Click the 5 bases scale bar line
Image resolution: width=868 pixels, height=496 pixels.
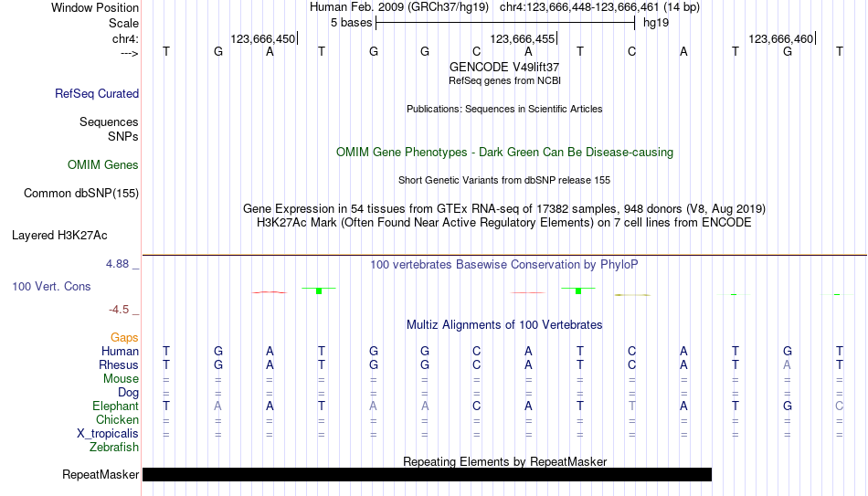505,23
